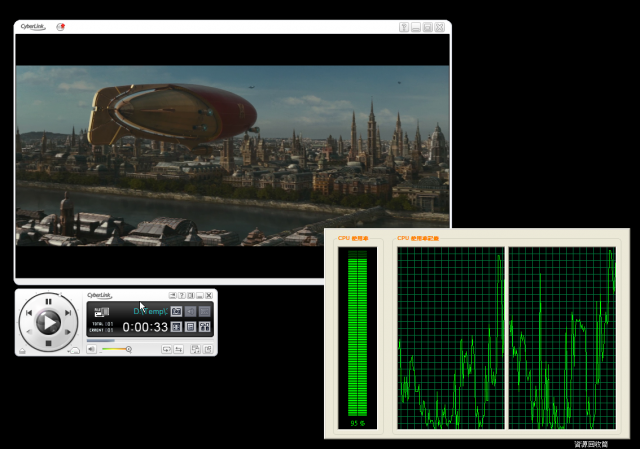Click the CyberLink logo on video window
Image resolution: width=640 pixels, height=449 pixels.
tap(33, 27)
